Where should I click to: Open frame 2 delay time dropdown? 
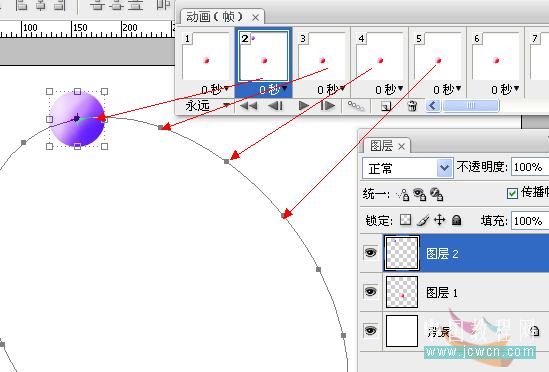pyautogui.click(x=284, y=88)
